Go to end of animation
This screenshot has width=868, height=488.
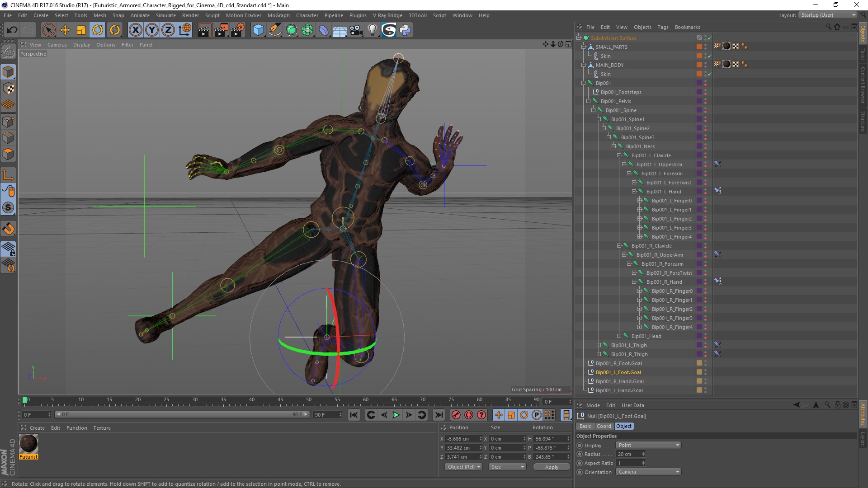coord(439,415)
